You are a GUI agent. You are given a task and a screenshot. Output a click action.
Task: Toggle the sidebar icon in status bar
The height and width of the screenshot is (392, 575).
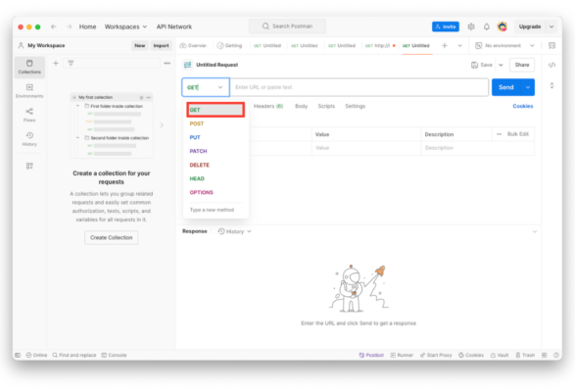coord(18,355)
